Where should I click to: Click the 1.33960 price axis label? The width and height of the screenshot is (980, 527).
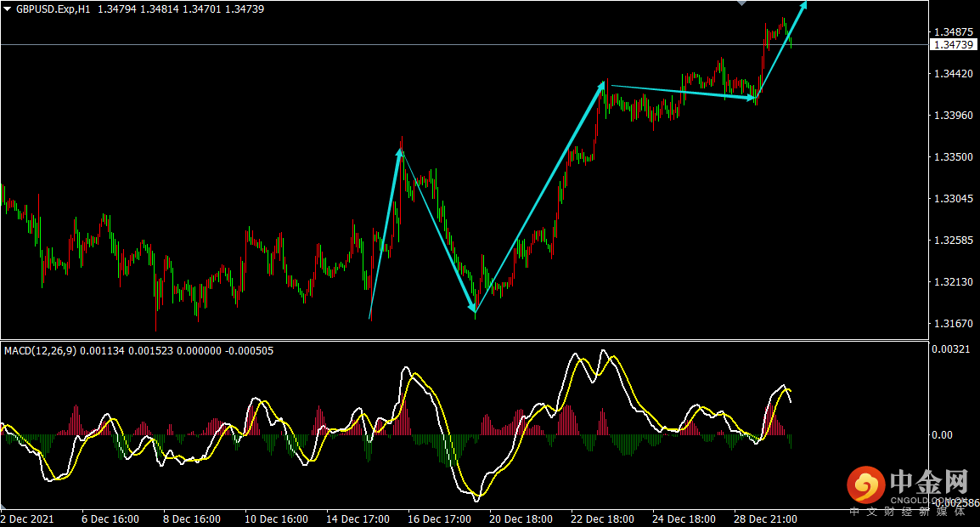coord(953,115)
